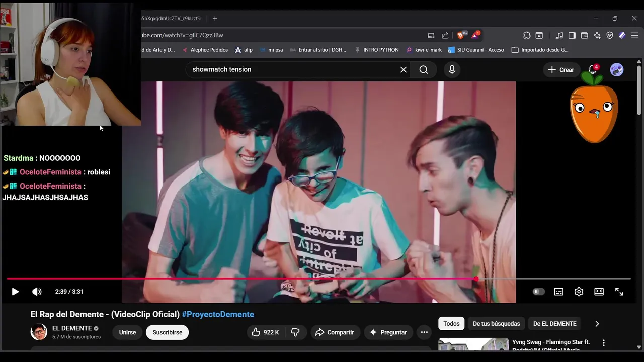Switch to theater mode
This screenshot has width=644, height=362.
point(599,292)
